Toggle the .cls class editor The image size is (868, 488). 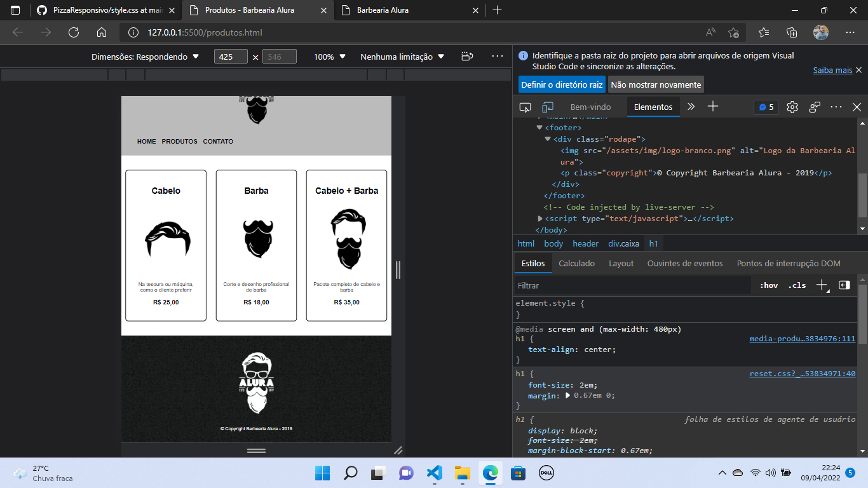tap(797, 285)
